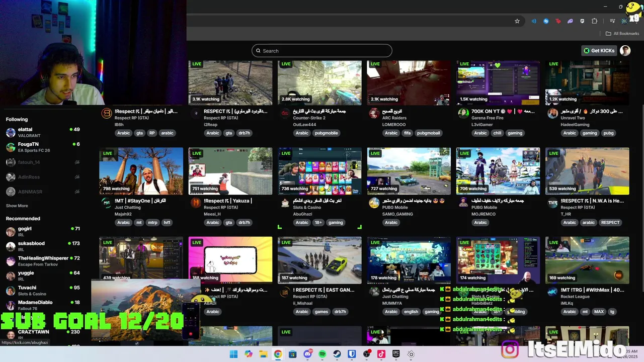The width and height of the screenshot is (644, 362).
Task: Open the purple cloud-shaped extension icon
Action: point(570,21)
